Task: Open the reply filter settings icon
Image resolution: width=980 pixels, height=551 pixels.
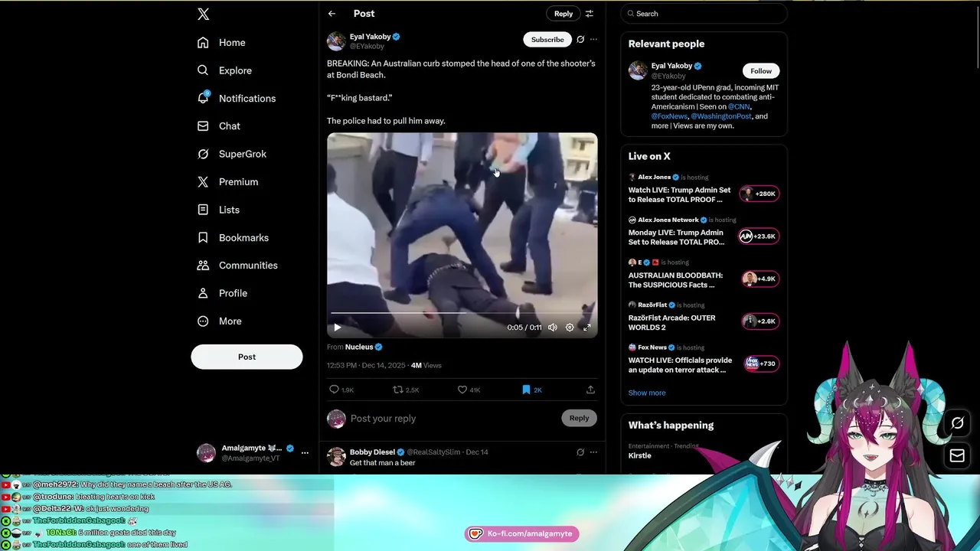Action: pyautogui.click(x=590, y=14)
